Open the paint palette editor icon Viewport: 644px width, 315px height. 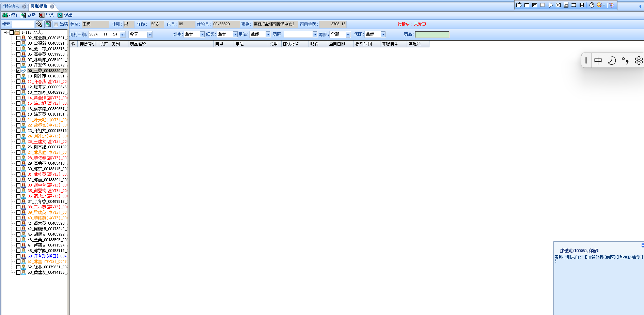click(599, 5)
